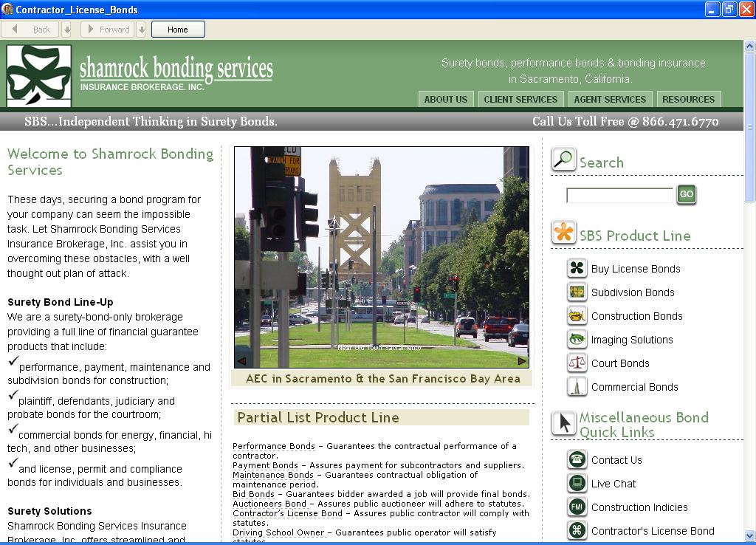Screen dimensions: 756x545
Task: Click the orange flower SBS Product Line icon
Action: coord(563,233)
